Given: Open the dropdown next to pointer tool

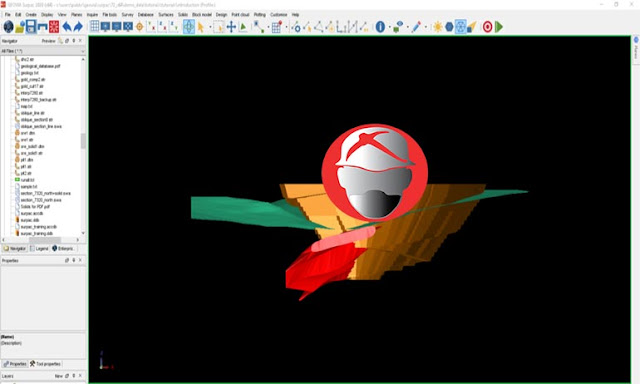Looking at the screenshot, I should pos(210,27).
